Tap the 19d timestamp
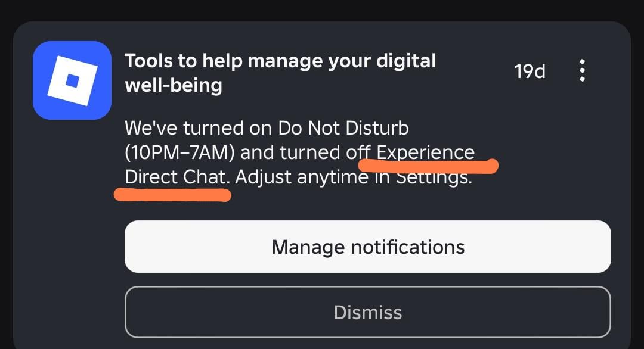644x349 pixels. pyautogui.click(x=530, y=71)
